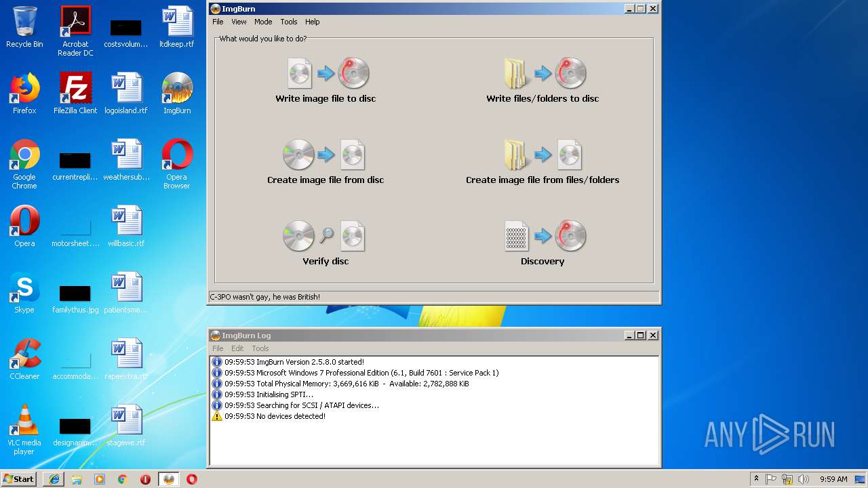868x488 pixels.
Task: Select the Opera Browser desktop icon
Action: click(177, 164)
